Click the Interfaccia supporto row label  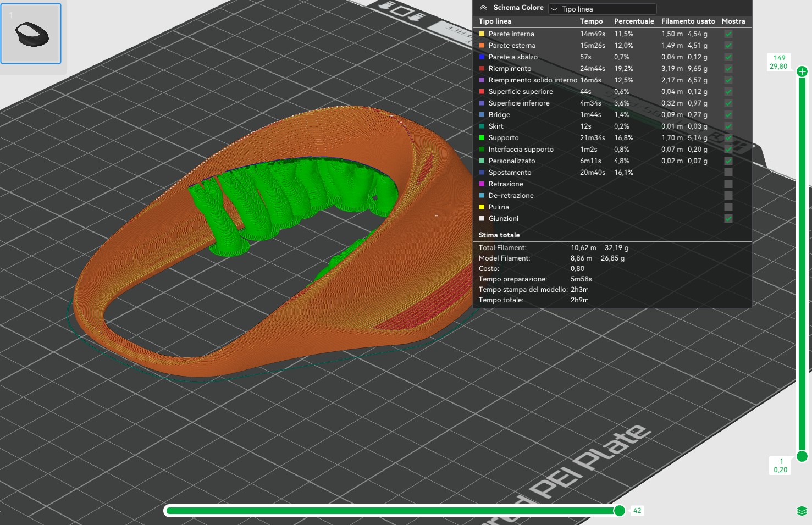[x=521, y=149]
